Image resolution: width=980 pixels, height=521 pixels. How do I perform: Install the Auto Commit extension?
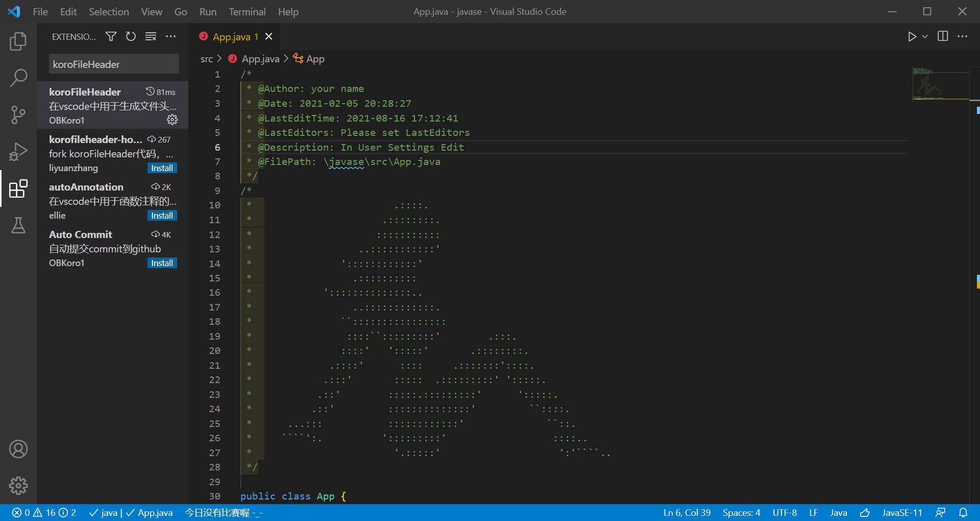click(x=162, y=263)
